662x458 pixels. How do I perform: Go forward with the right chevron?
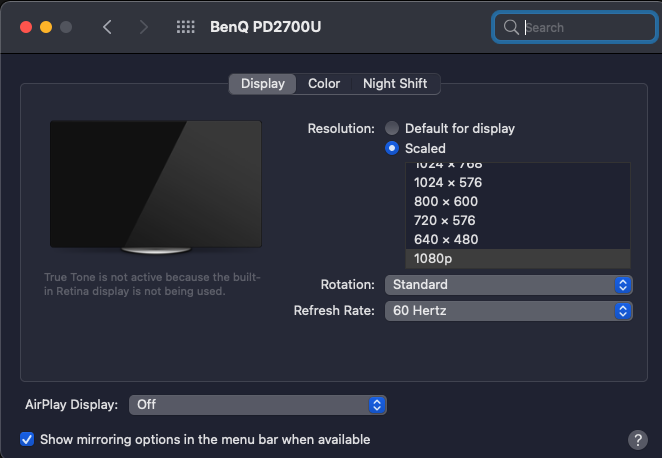click(x=144, y=27)
